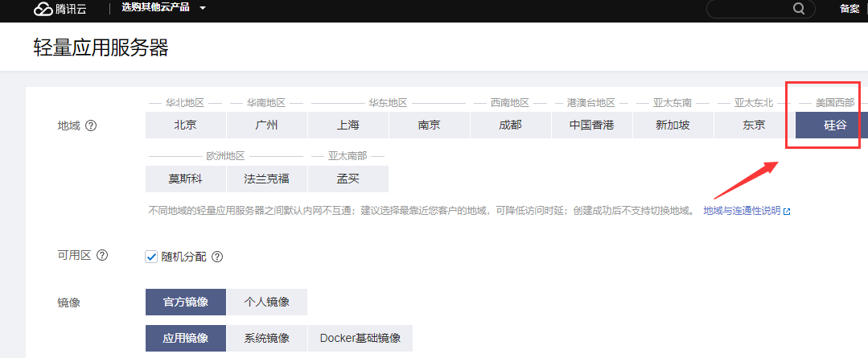Click the Tencent Cloud logo
The width and height of the screenshot is (868, 358).
(x=60, y=9)
